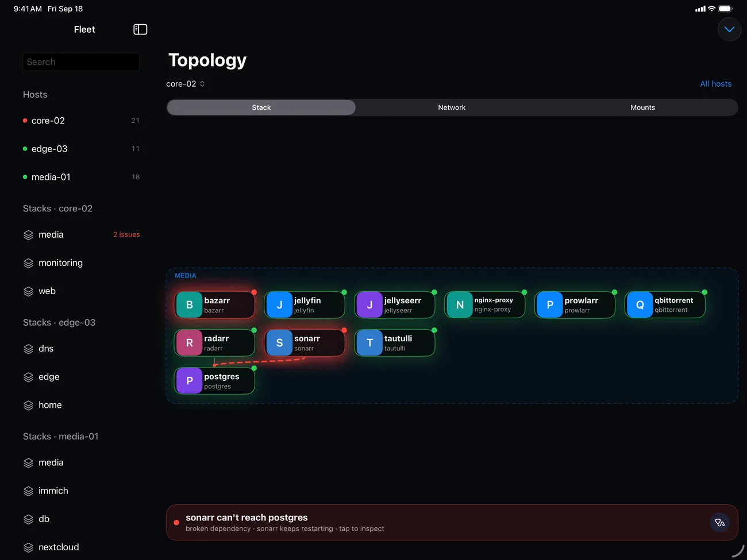Screen dimensions: 747x560
Task: Click the All hosts link
Action: (x=715, y=84)
